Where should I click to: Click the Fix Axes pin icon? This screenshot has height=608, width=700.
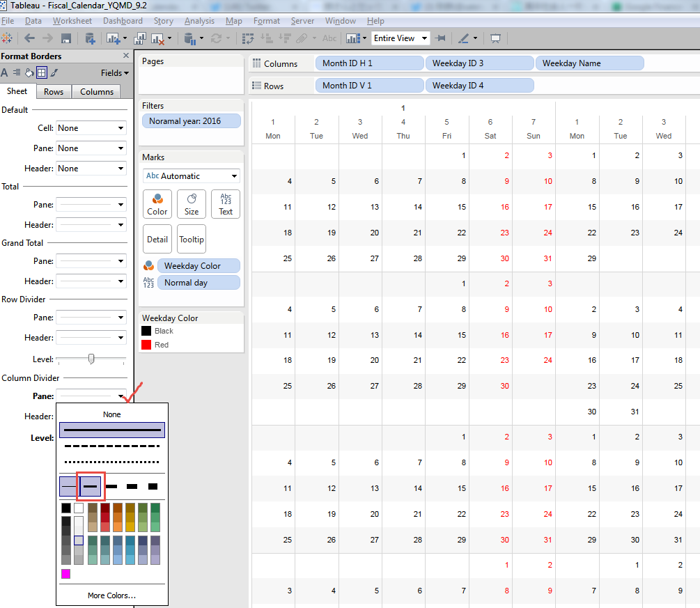pyautogui.click(x=440, y=38)
